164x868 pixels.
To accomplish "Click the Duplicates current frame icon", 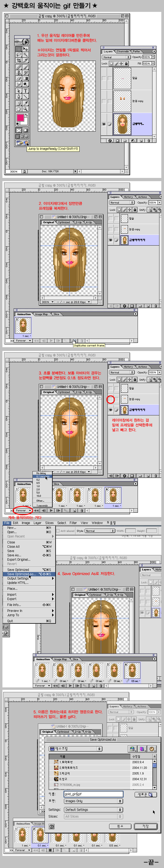I will pos(74,341).
